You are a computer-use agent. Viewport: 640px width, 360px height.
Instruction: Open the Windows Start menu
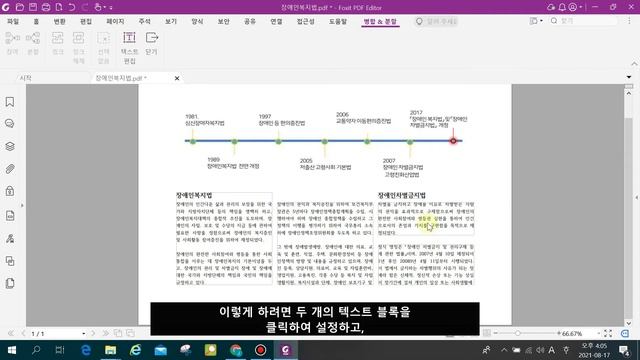[x=11, y=350]
